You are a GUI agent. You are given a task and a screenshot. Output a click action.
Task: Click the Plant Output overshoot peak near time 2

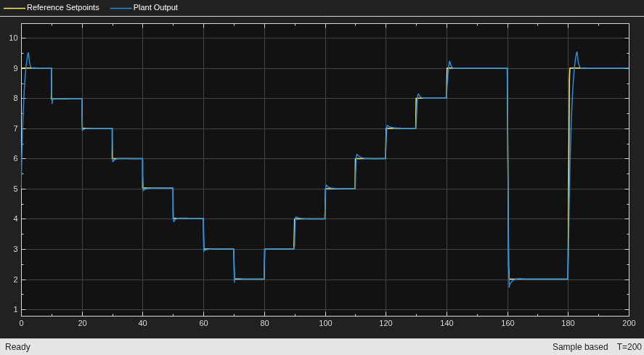click(x=28, y=53)
